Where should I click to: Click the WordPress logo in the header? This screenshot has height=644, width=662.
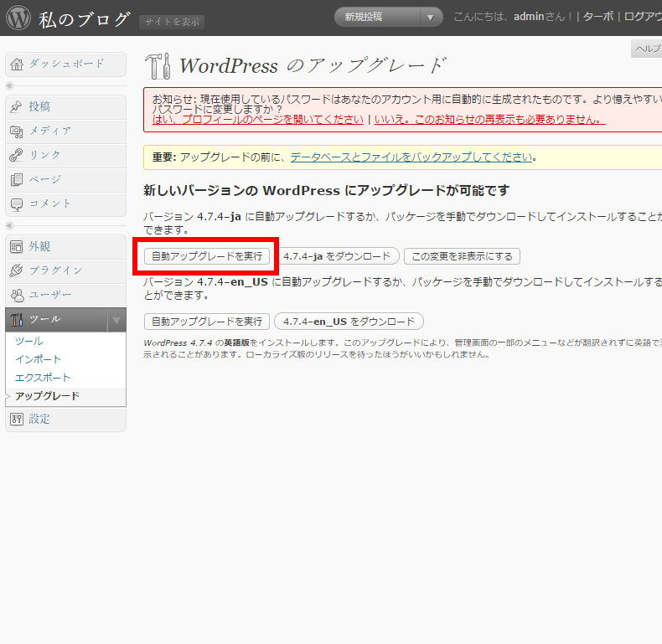pos(18,18)
